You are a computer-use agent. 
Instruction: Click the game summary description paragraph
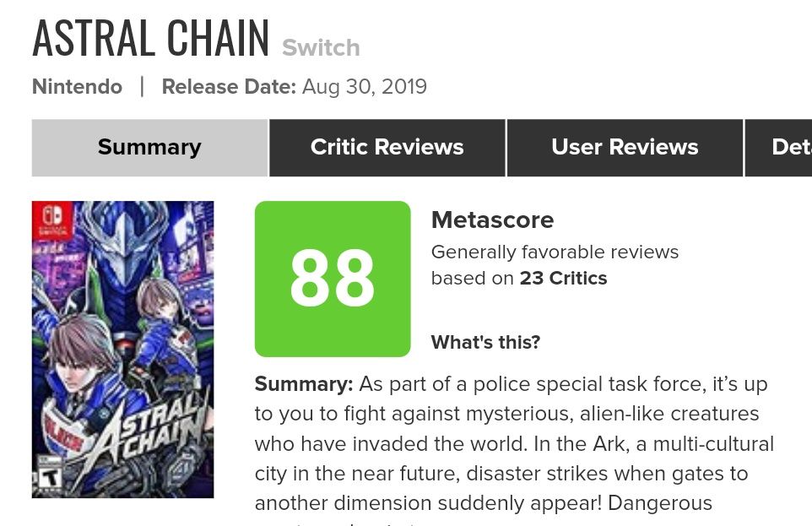pos(513,443)
